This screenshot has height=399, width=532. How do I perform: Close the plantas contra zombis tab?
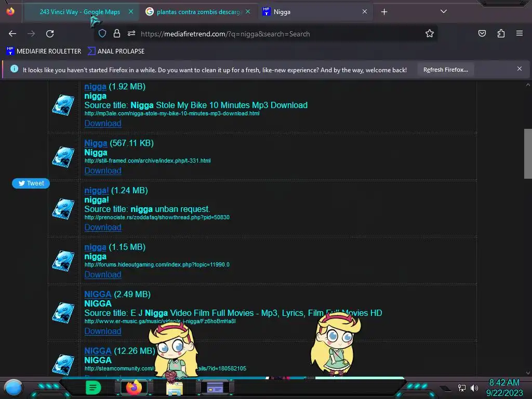[x=248, y=11]
